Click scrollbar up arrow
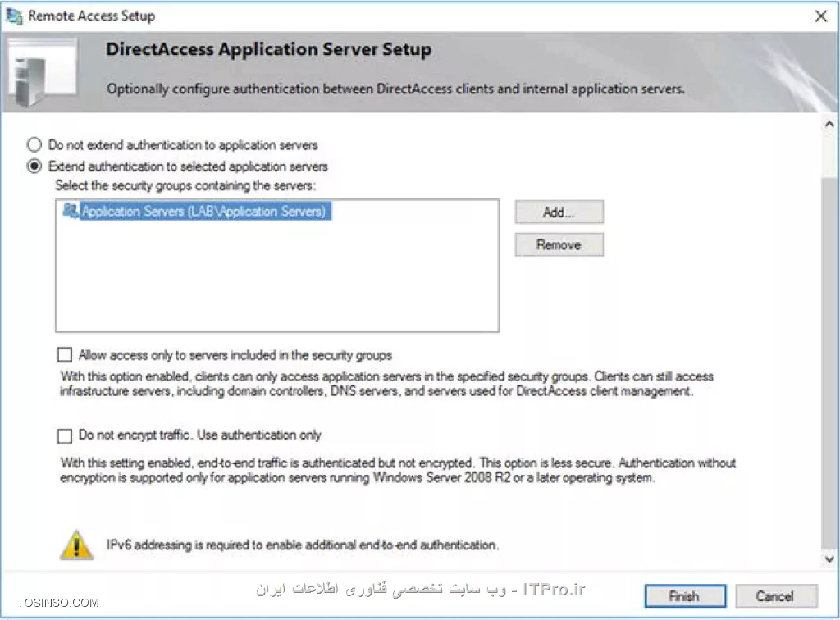Screen dimensions: 840x620 829,124
